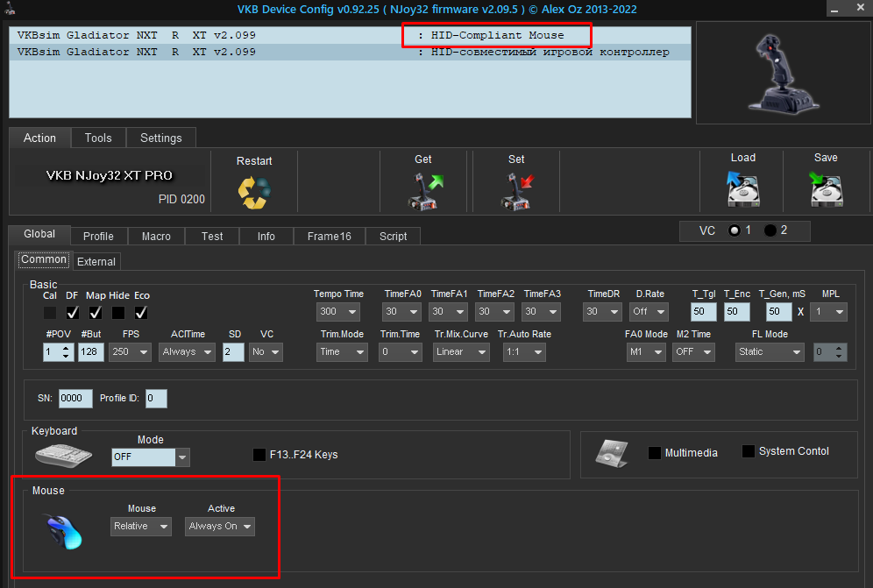Open the Tr.Mix.Curve Linear dropdown

point(461,352)
